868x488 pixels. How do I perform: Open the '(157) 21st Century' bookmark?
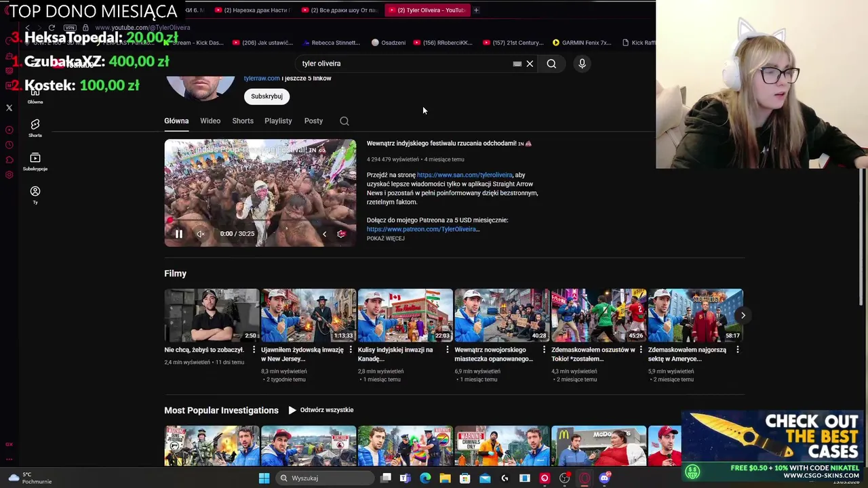[x=513, y=43]
